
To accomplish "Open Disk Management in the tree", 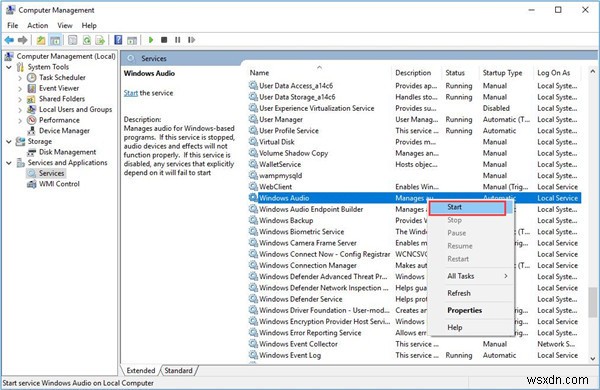I will click(x=67, y=152).
